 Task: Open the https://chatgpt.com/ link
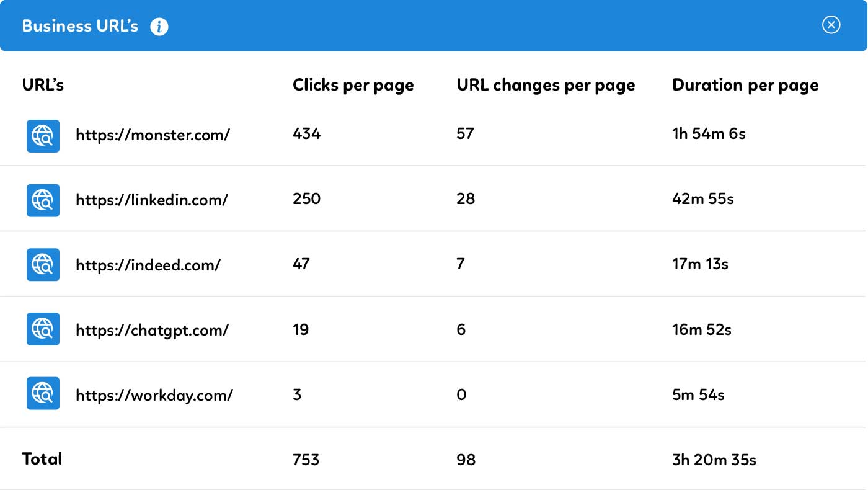(152, 330)
